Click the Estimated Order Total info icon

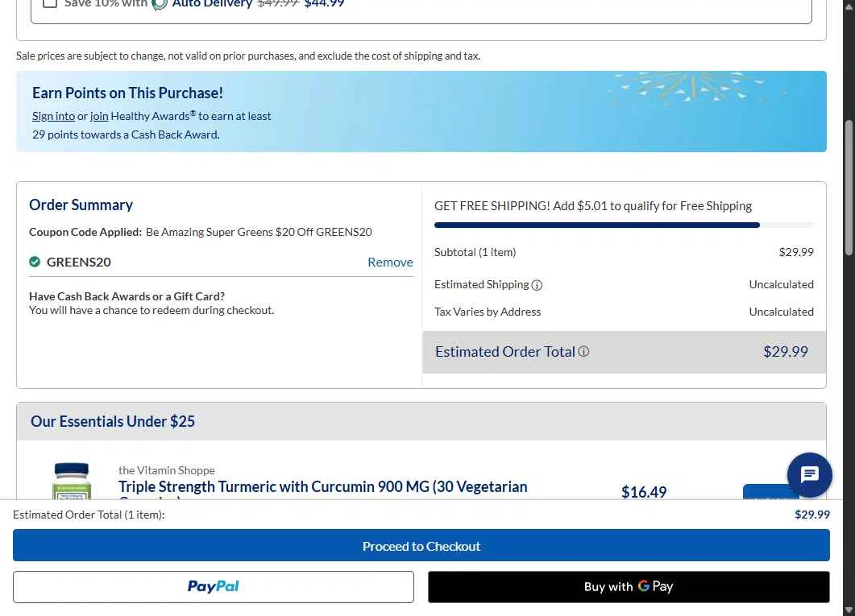583,352
